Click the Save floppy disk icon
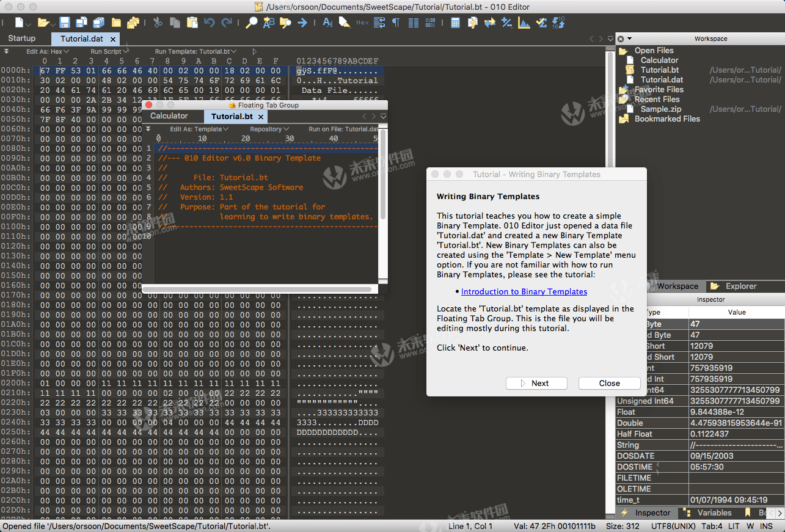Image resolution: width=785 pixels, height=532 pixels. (x=65, y=23)
